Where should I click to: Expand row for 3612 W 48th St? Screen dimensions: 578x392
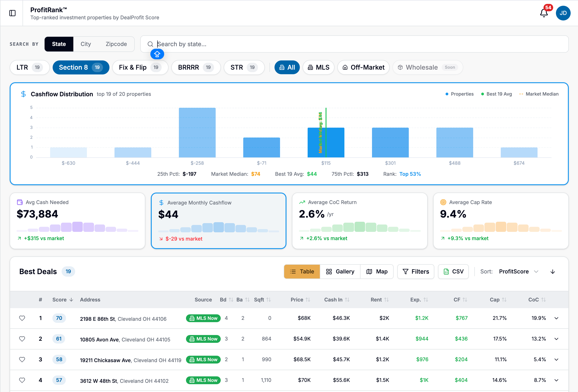coord(556,380)
